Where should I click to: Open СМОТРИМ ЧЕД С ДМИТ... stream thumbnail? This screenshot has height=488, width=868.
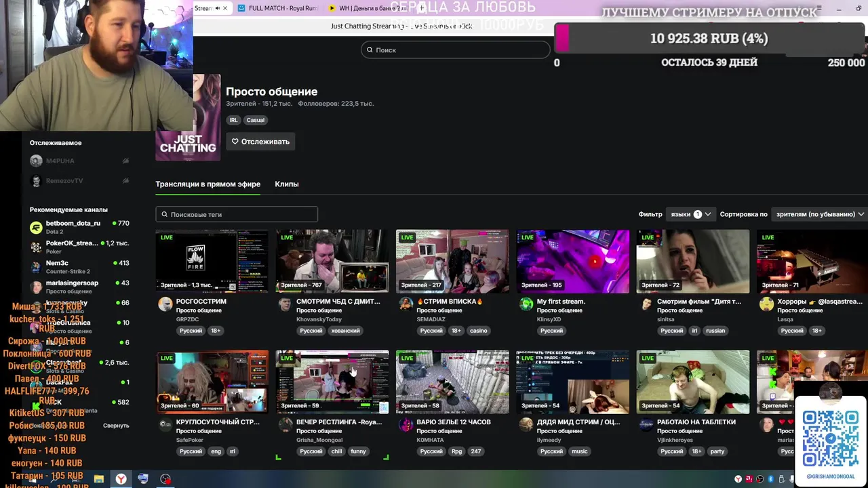[332, 261]
